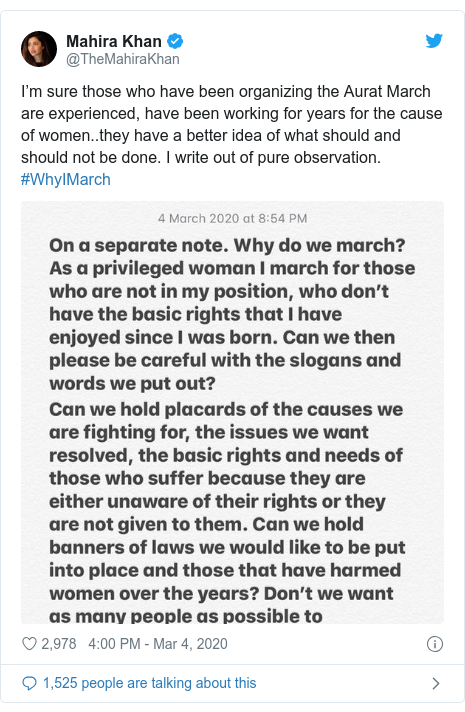Open the #WhyIMarch hashtag
The image size is (465, 712).
pos(66,179)
